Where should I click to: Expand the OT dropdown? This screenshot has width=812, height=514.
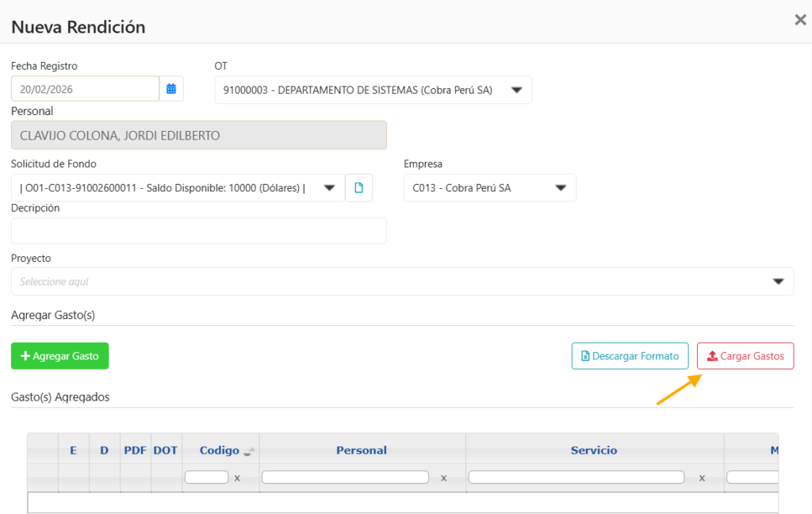[516, 90]
